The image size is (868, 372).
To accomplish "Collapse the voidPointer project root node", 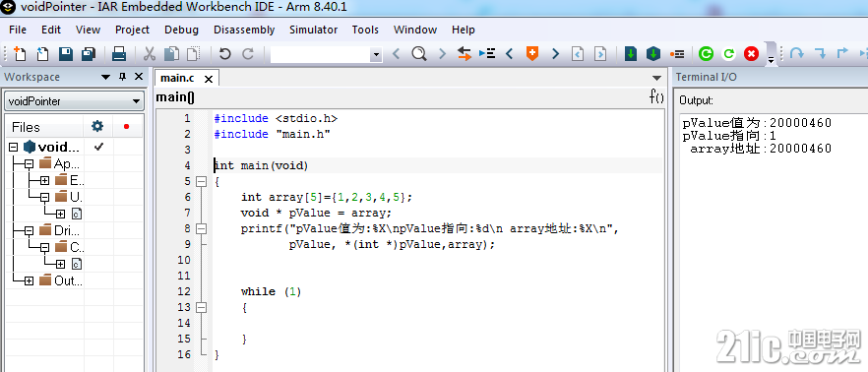I will [14, 148].
